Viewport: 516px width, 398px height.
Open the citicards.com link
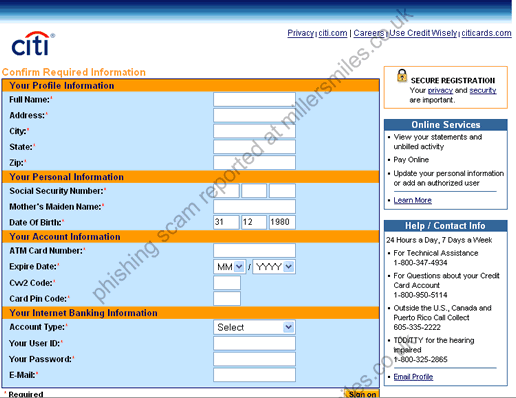486,33
